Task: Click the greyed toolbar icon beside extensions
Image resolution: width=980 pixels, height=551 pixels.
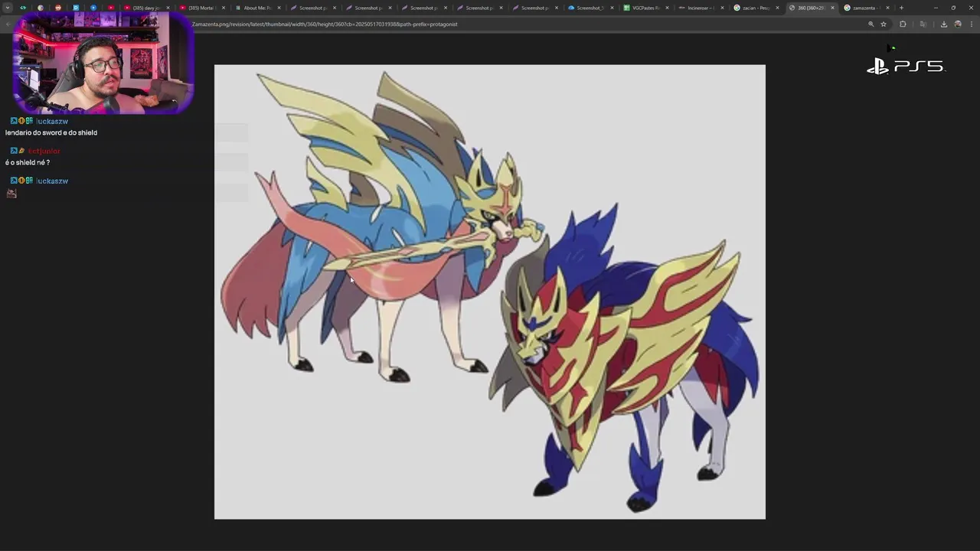Action: coord(923,24)
